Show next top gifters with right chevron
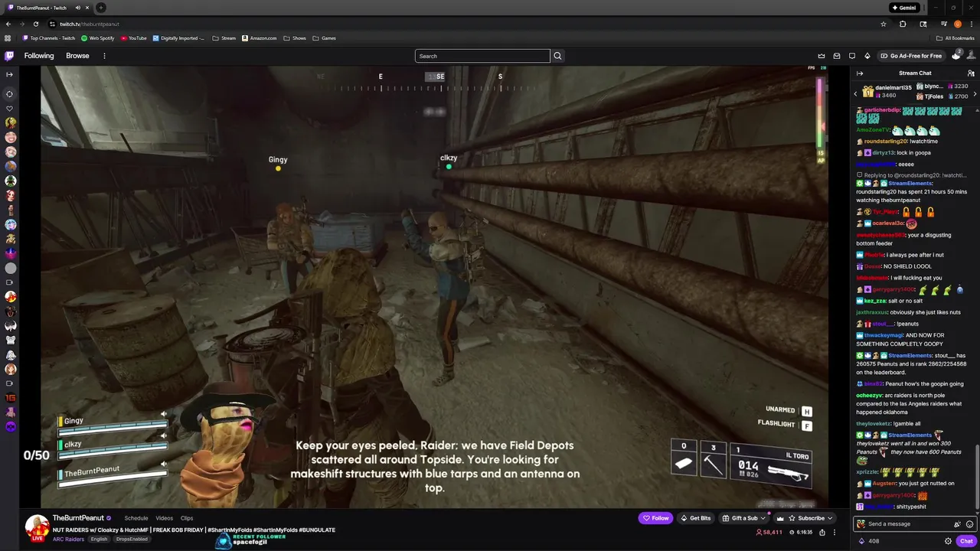 click(975, 93)
